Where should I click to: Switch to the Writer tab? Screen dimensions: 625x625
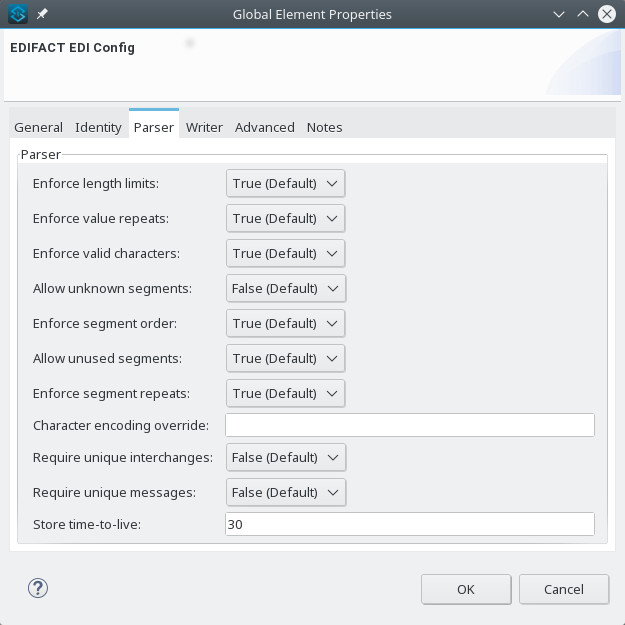tap(204, 128)
